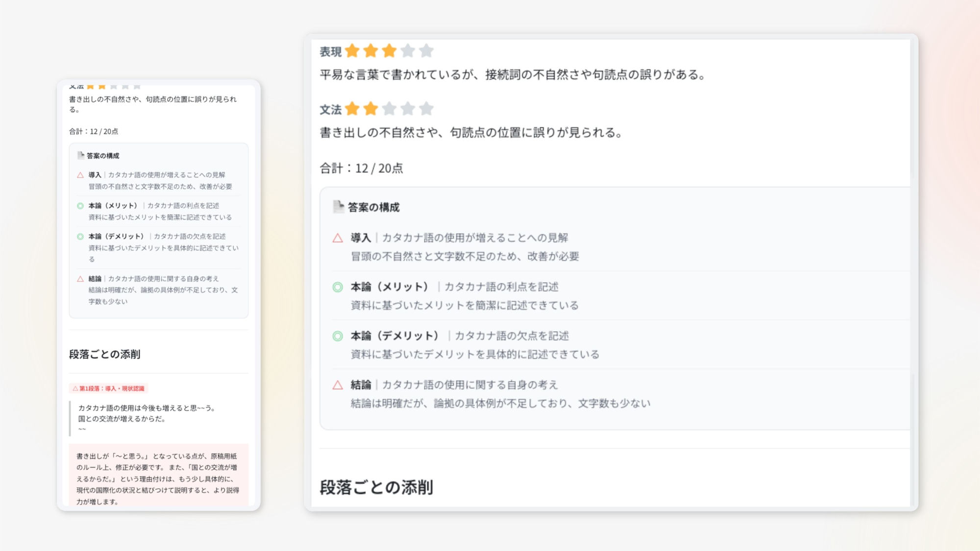Screen dimensions: 980x551
Task: Click the 合計：12 / 20点 score text in large panel
Action: (361, 168)
